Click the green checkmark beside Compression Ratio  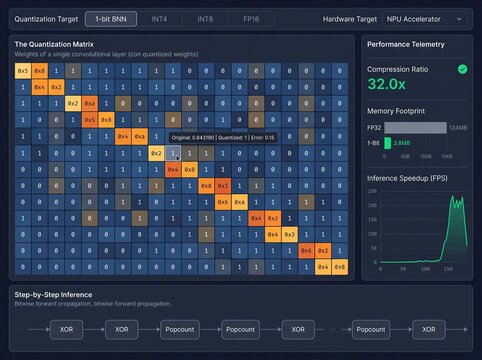[462, 69]
